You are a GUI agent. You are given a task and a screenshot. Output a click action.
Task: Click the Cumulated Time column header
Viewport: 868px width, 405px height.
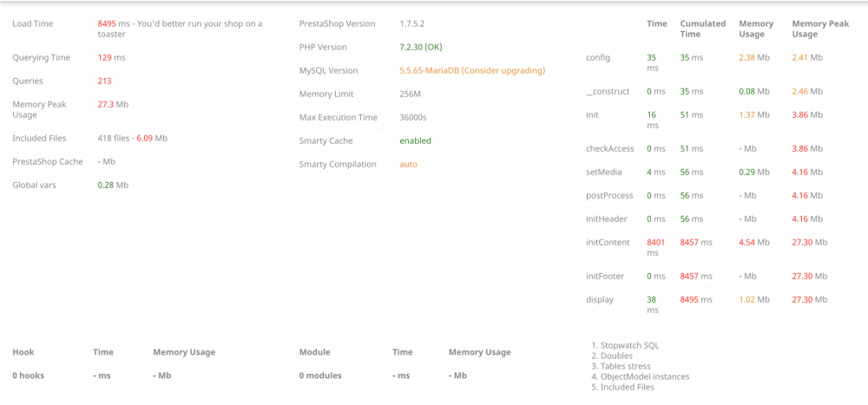[702, 29]
